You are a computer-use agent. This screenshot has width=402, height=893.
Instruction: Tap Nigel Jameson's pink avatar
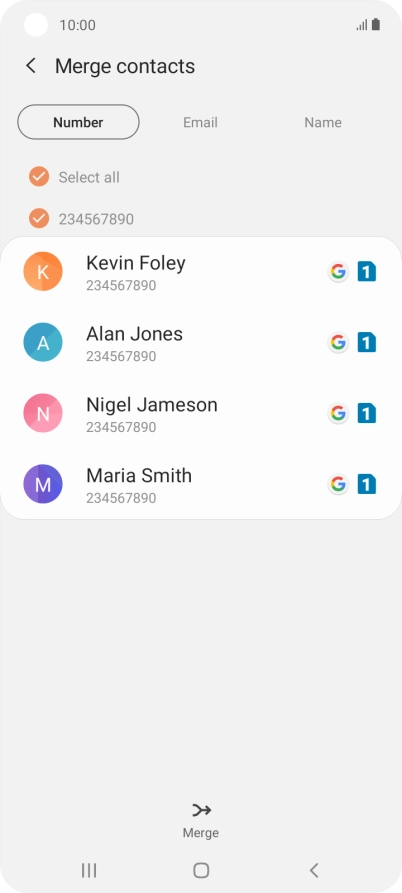coord(43,413)
